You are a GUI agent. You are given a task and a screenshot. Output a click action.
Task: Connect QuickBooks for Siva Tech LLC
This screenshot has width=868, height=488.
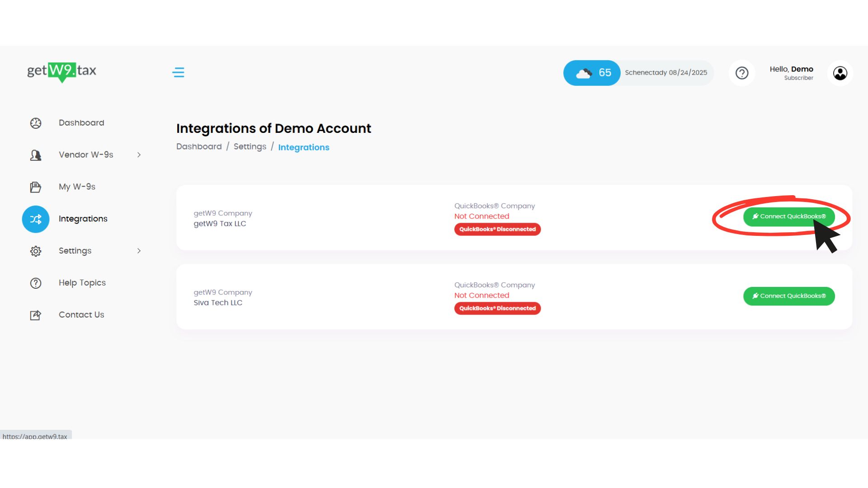tap(789, 296)
